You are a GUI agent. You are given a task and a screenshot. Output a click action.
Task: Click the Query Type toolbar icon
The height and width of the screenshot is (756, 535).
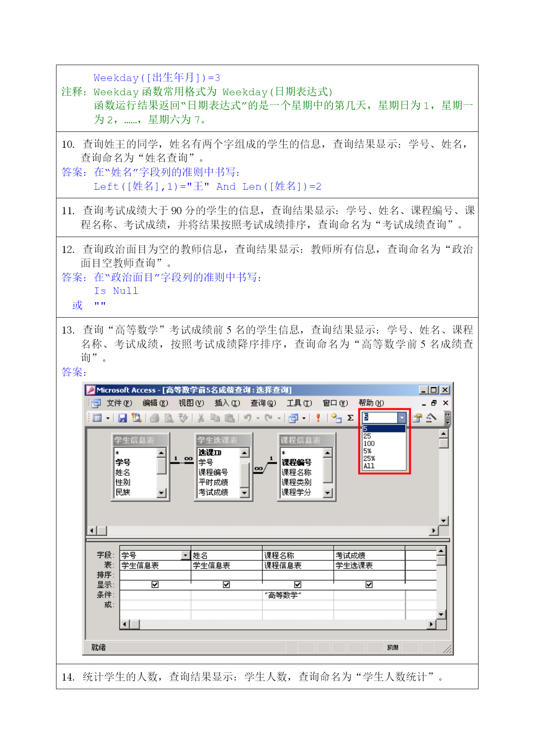pyautogui.click(x=294, y=418)
